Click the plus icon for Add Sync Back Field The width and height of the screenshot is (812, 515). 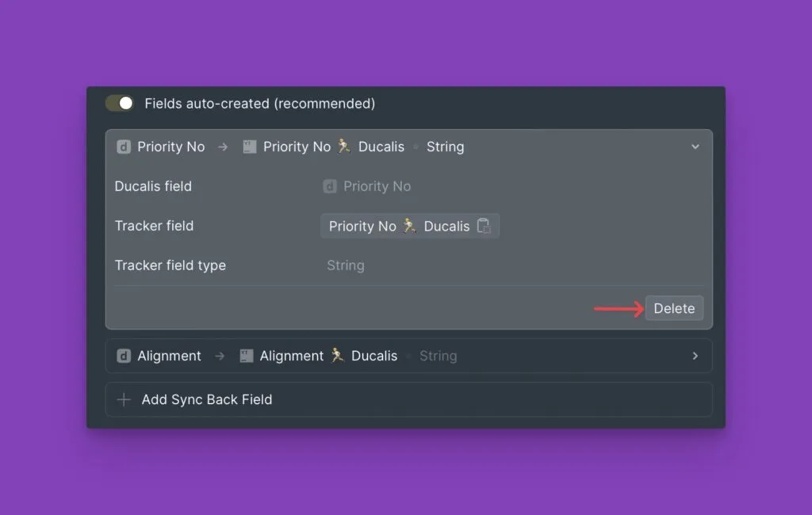[124, 399]
